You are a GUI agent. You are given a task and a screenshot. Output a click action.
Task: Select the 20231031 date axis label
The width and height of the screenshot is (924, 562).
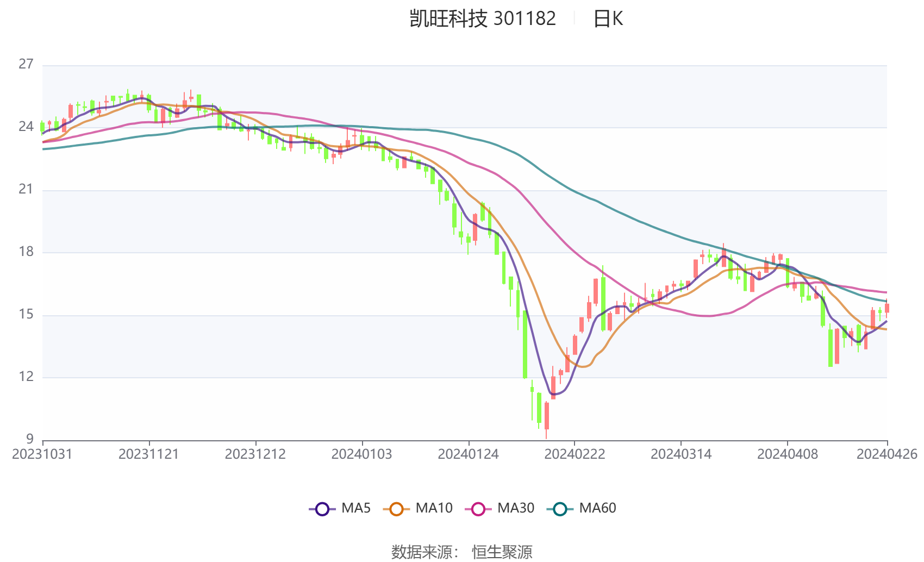click(42, 454)
